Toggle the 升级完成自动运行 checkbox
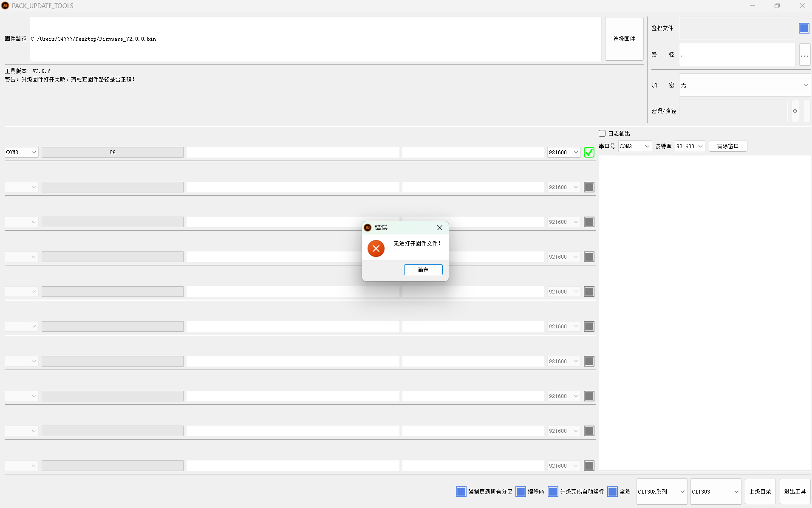 coord(553,491)
